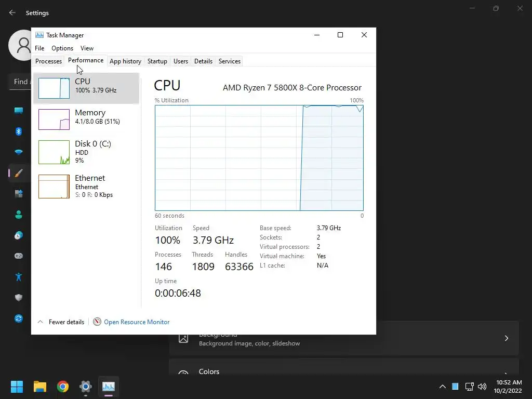
Task: Select the CPU mini graph thumbnail
Action: (54, 88)
